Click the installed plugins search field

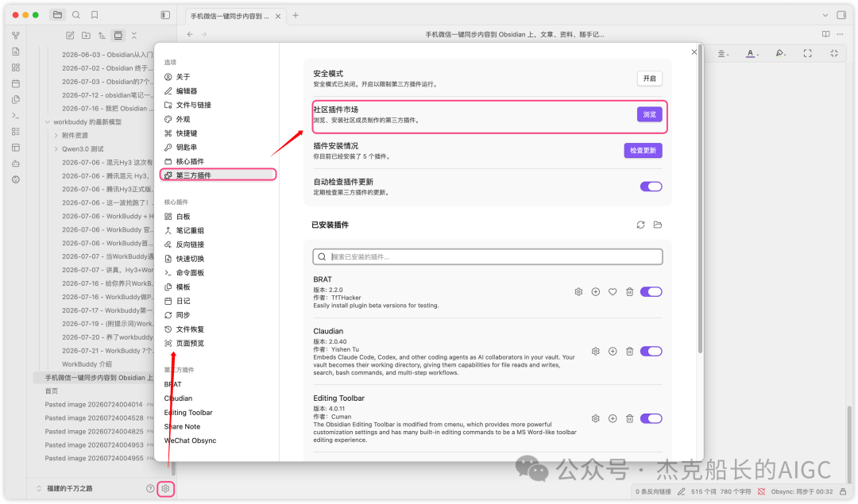click(488, 257)
